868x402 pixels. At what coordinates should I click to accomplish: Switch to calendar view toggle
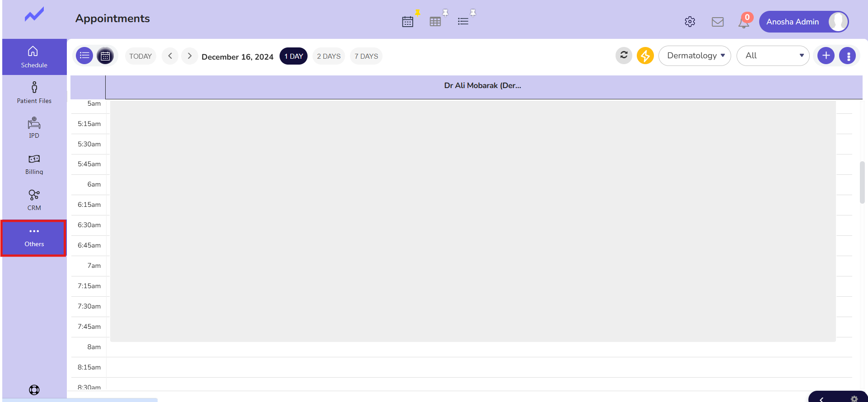point(105,56)
